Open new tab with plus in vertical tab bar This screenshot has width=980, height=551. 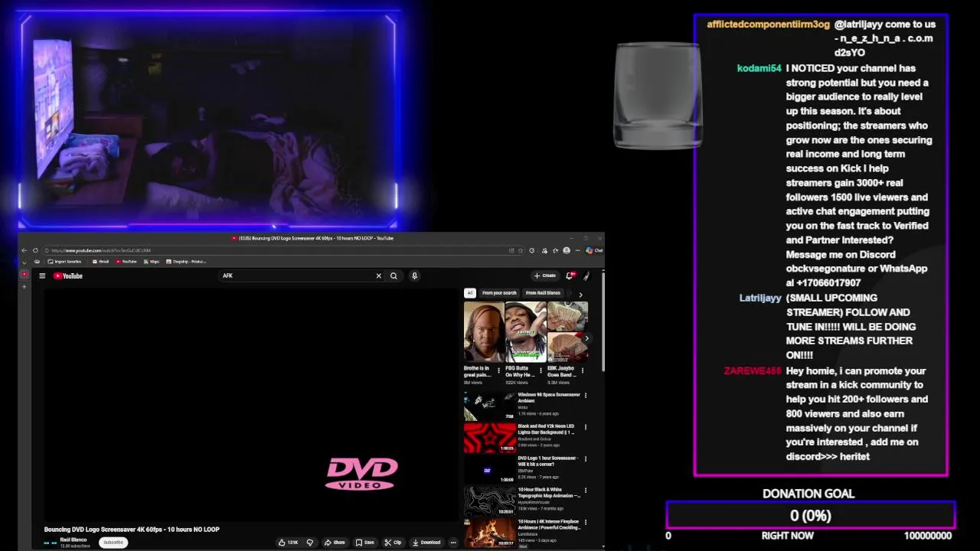(x=24, y=287)
